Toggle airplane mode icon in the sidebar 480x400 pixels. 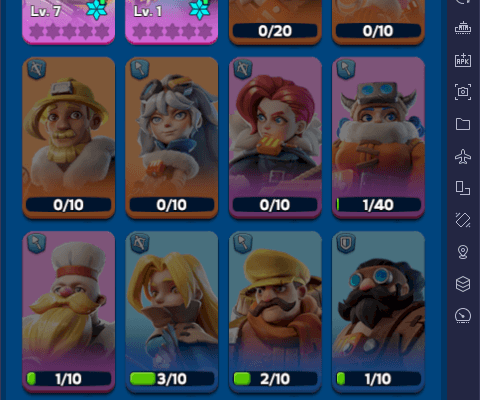coord(463,156)
